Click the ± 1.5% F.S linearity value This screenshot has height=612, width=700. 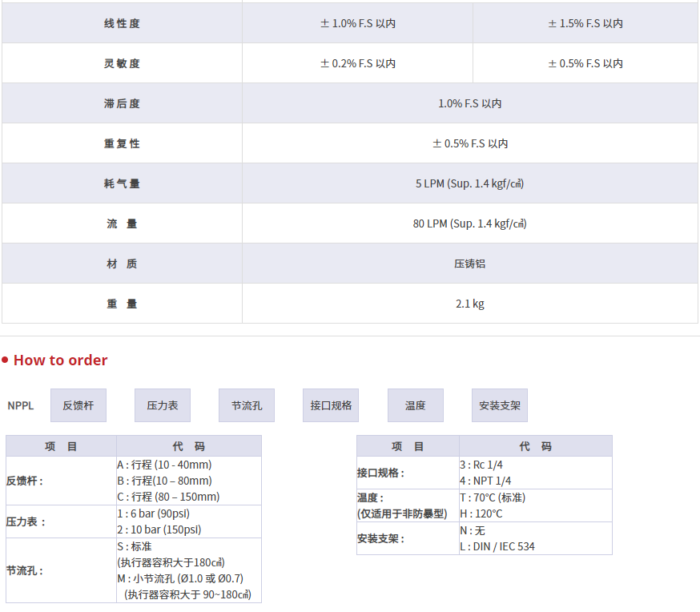585,23
